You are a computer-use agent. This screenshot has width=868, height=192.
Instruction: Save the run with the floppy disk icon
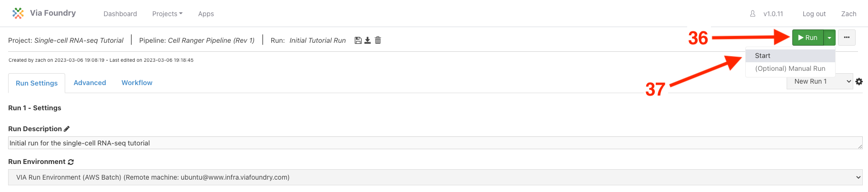[x=358, y=40]
